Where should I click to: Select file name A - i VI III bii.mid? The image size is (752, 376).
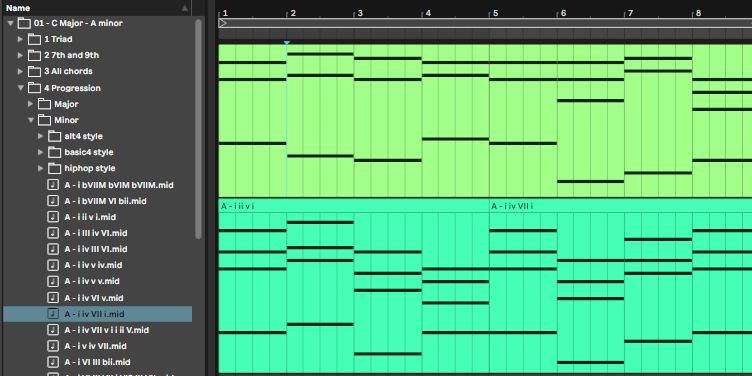pyautogui.click(x=97, y=362)
